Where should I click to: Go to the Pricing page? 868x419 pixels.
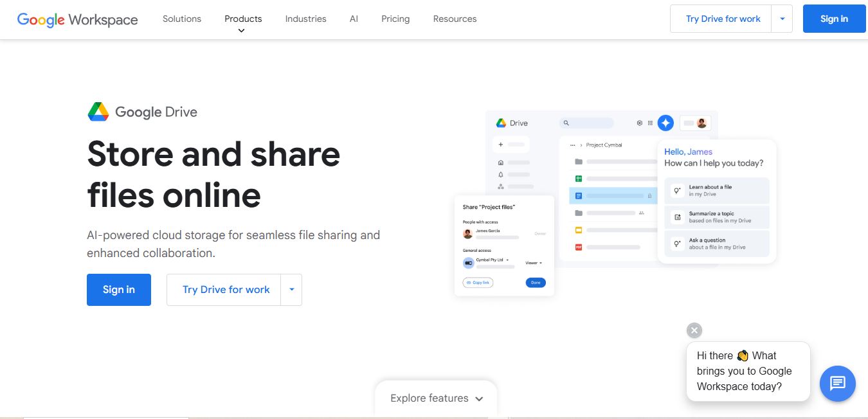click(x=395, y=19)
